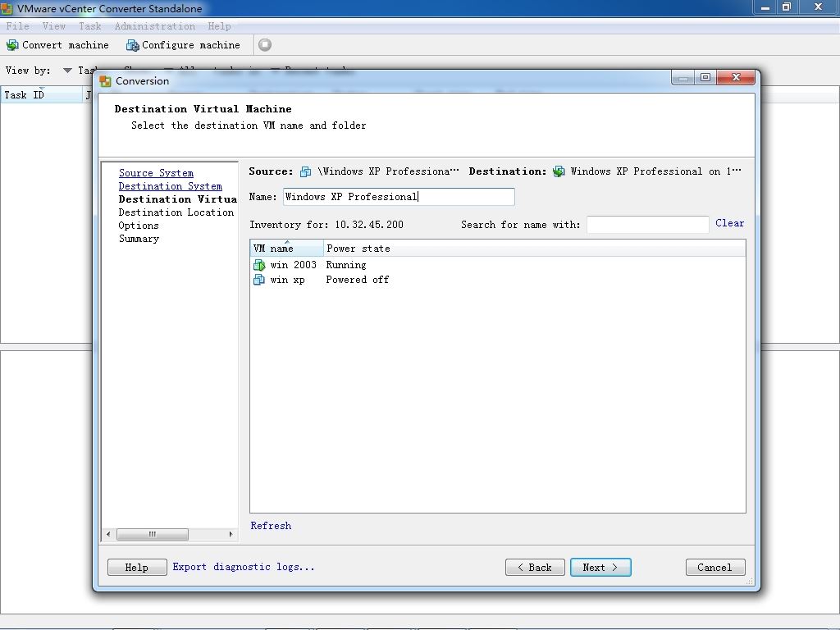The height and width of the screenshot is (630, 840).
Task: Select Options step in sidebar
Action: (139, 226)
